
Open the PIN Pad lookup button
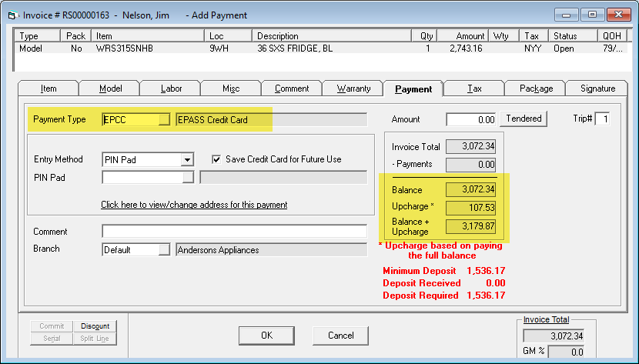tap(189, 177)
